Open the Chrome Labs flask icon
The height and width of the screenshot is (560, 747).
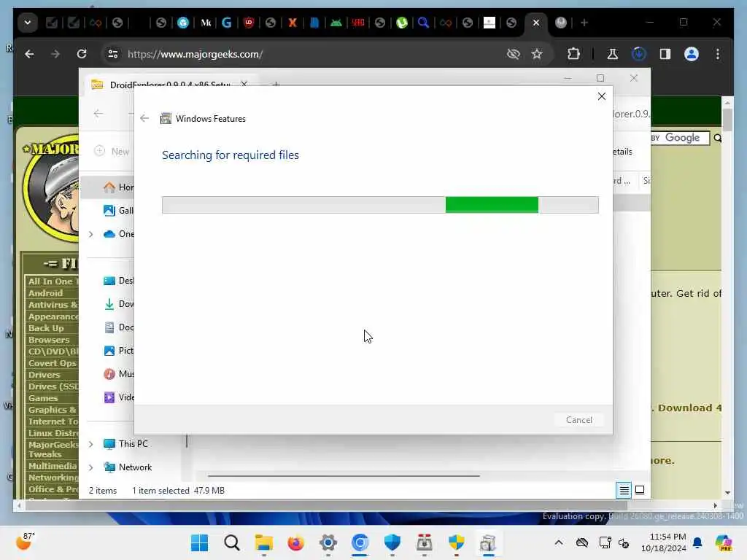[x=612, y=54]
